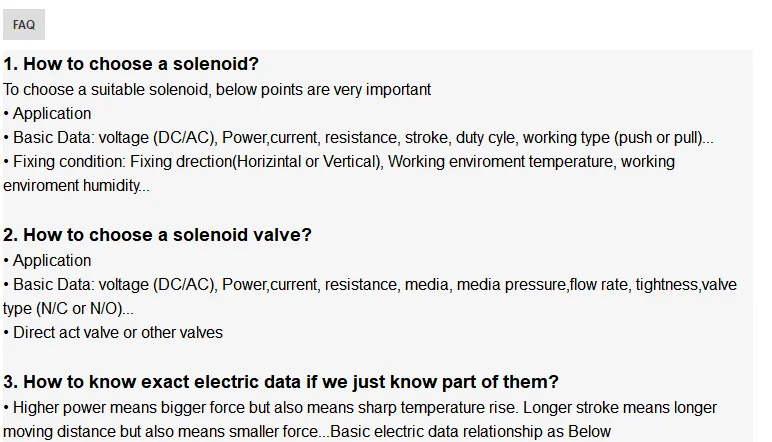
Task: Click 'Direct act valve or other valves' bullet
Action: (x=117, y=332)
